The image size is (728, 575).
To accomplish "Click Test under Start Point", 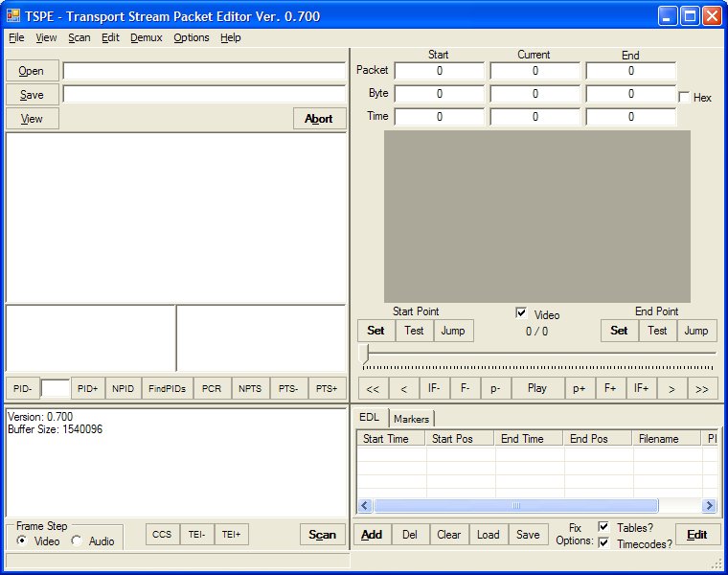I will click(415, 331).
